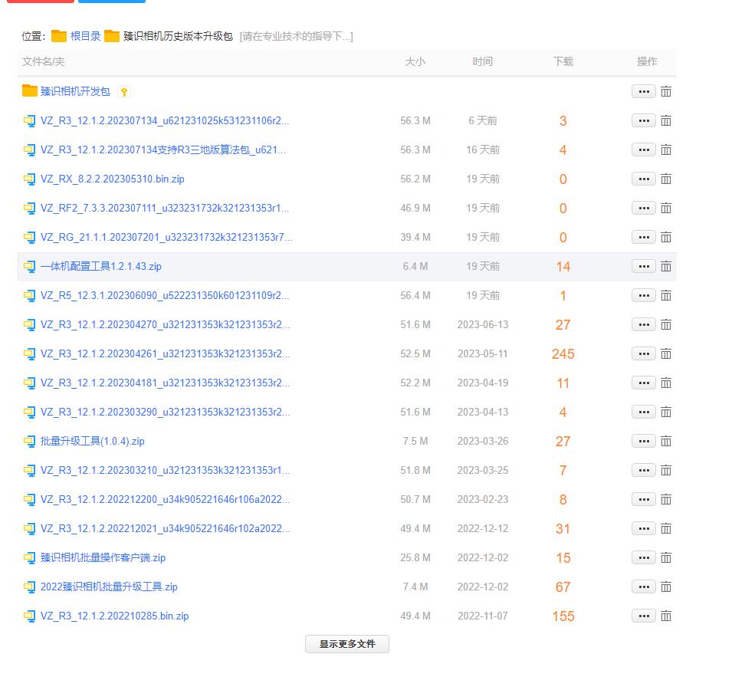Sort by 大小 column header
The height and width of the screenshot is (700, 745).
click(415, 61)
